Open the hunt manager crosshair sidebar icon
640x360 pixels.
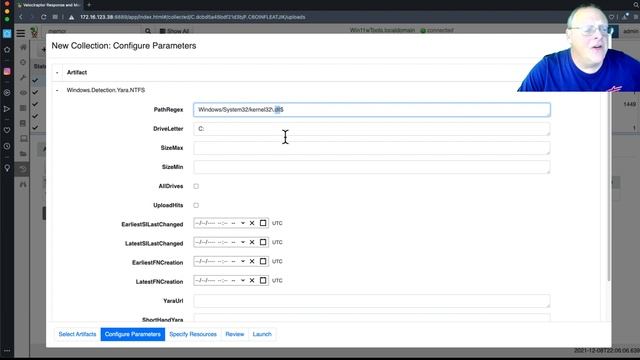coord(23,62)
